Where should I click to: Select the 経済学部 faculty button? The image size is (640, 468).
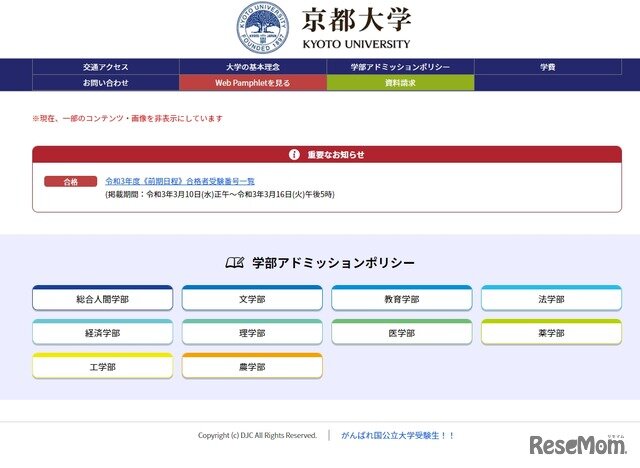click(102, 332)
